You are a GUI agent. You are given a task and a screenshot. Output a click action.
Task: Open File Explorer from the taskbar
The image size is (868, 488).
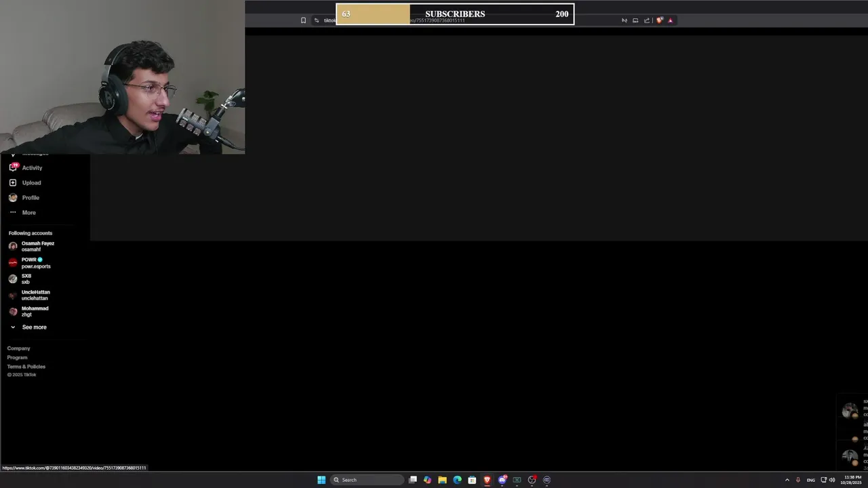click(x=442, y=480)
